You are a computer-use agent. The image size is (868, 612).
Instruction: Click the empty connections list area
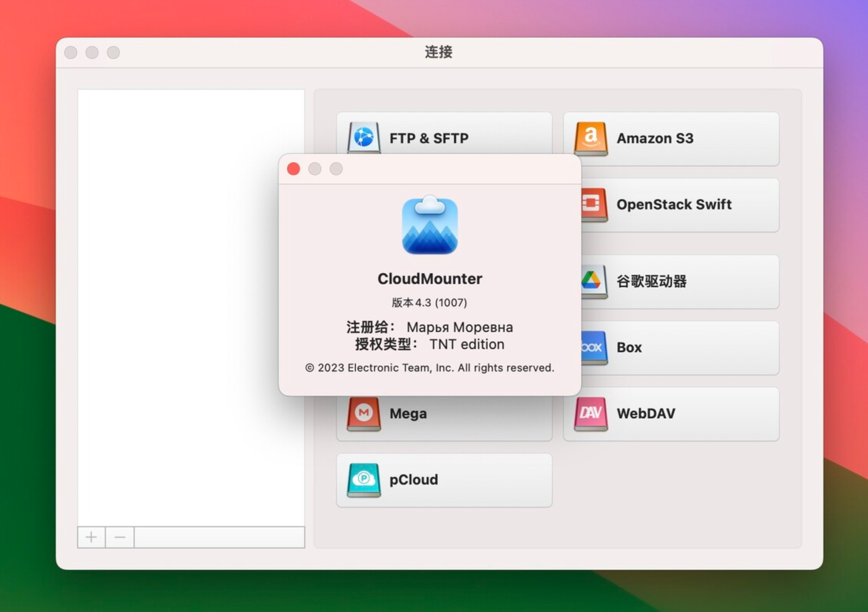[x=191, y=308]
